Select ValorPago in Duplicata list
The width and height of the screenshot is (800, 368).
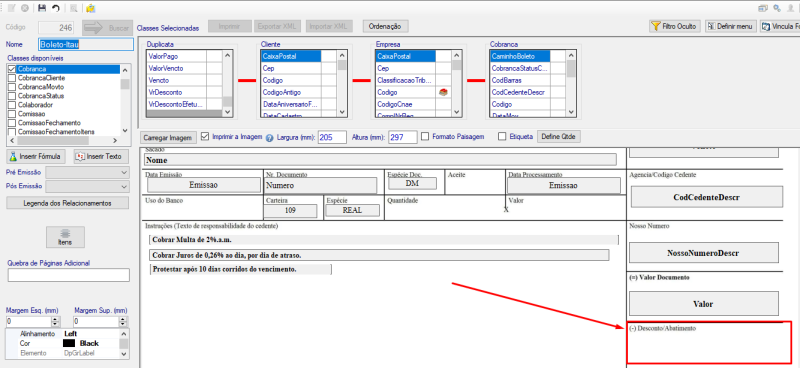click(x=177, y=56)
